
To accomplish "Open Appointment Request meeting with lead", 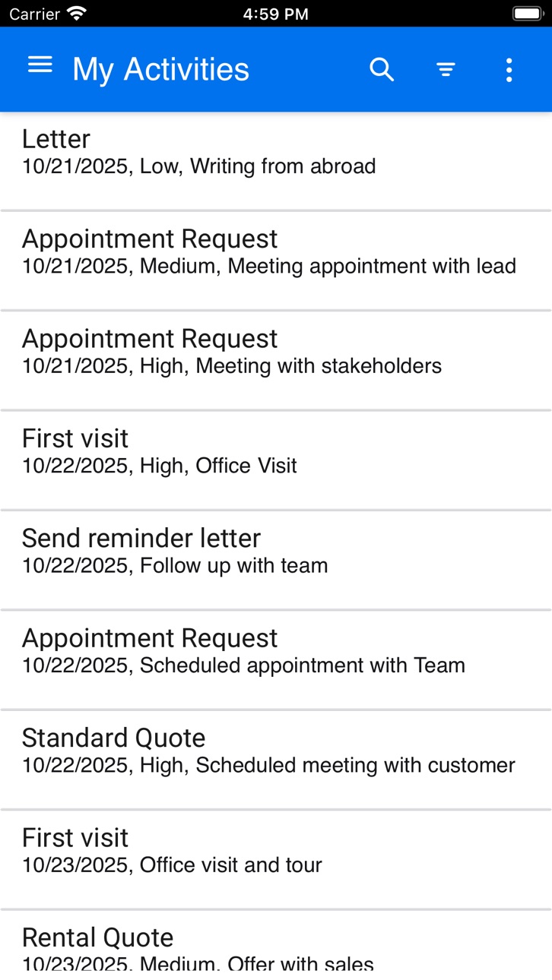I will (x=276, y=261).
